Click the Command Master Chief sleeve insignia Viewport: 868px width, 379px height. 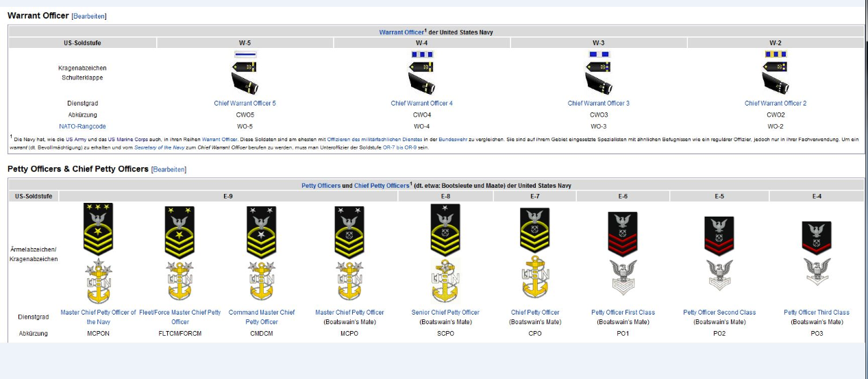pyautogui.click(x=261, y=232)
